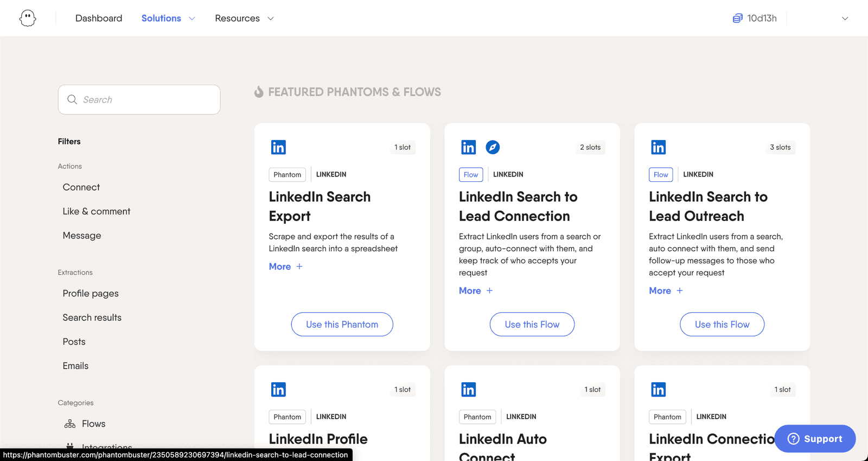Expand More on Search to Lead Outreach card

pos(666,291)
